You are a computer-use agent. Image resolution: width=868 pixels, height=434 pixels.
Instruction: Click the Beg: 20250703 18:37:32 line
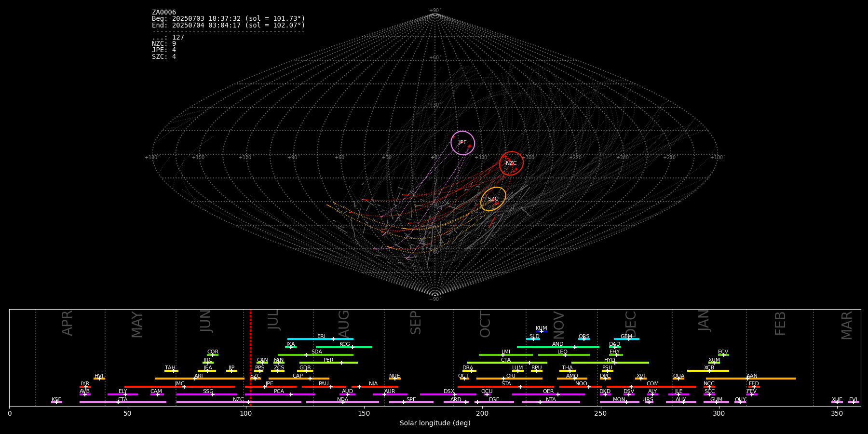click(229, 18)
